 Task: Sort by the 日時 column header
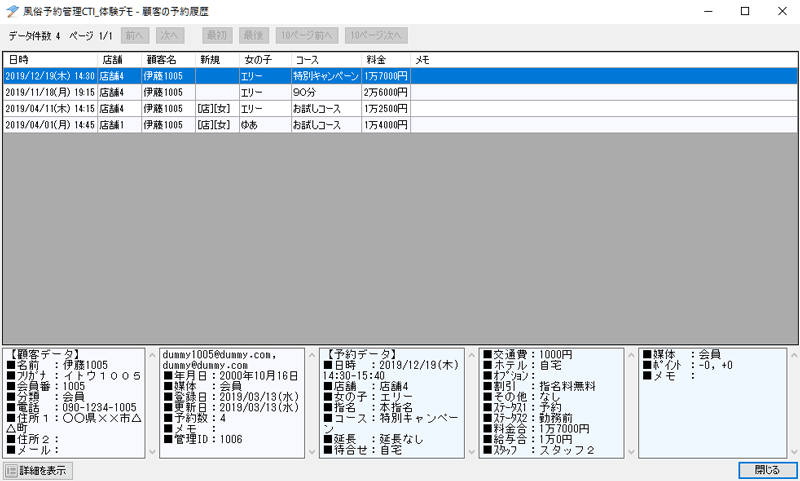coord(50,60)
